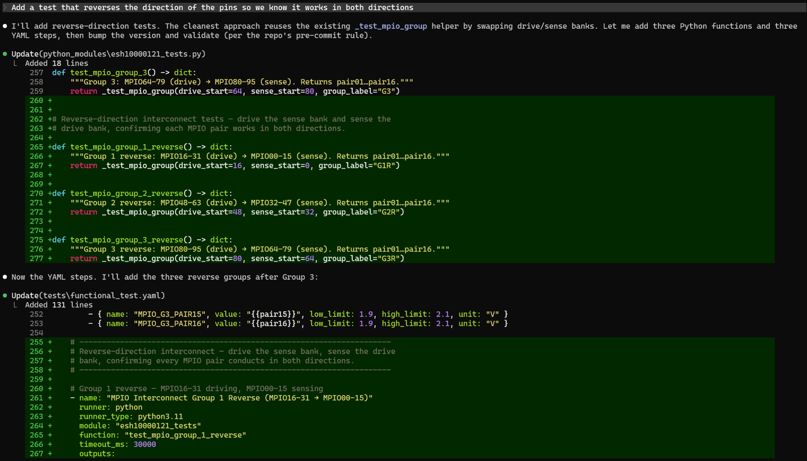Click the 'timeout_ms: 30000' line
This screenshot has height=461, width=807.
point(117,444)
